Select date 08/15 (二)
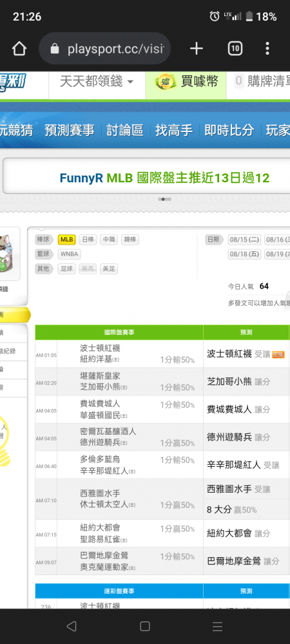Viewport: 290px width, 644px height. click(x=244, y=240)
